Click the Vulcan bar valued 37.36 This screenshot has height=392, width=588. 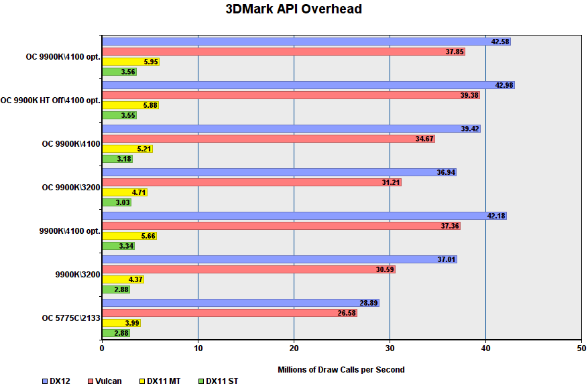tap(281, 226)
